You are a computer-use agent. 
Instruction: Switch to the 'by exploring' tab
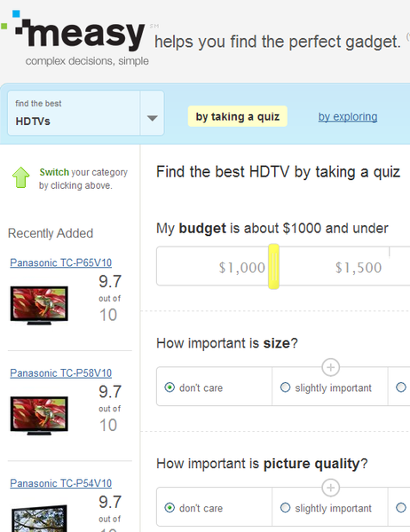(x=348, y=116)
